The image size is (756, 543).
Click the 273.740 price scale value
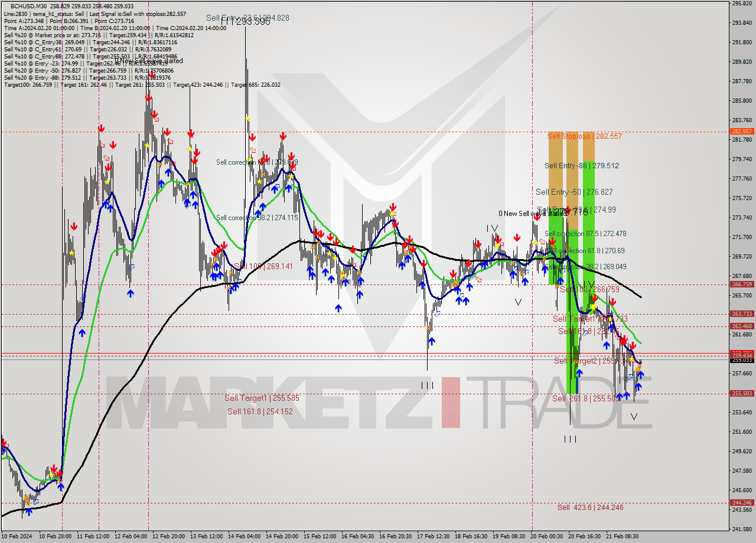pyautogui.click(x=743, y=217)
